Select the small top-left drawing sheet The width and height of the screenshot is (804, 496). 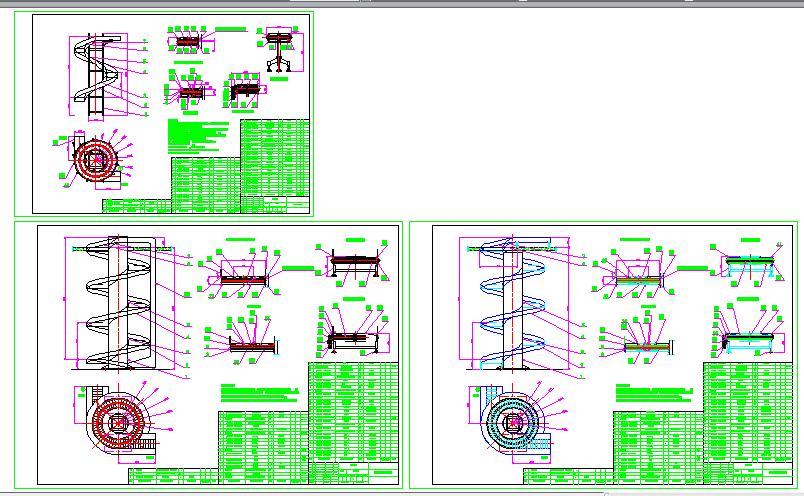(x=164, y=114)
